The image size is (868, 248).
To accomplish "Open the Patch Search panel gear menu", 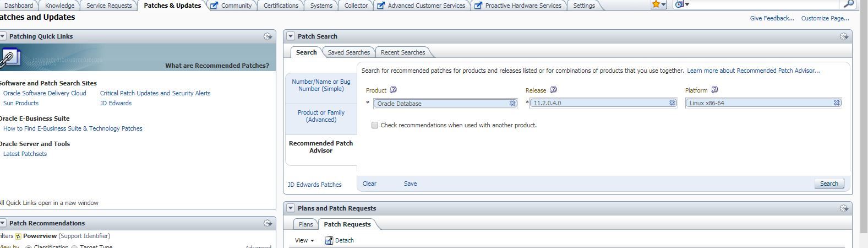I will click(844, 36).
